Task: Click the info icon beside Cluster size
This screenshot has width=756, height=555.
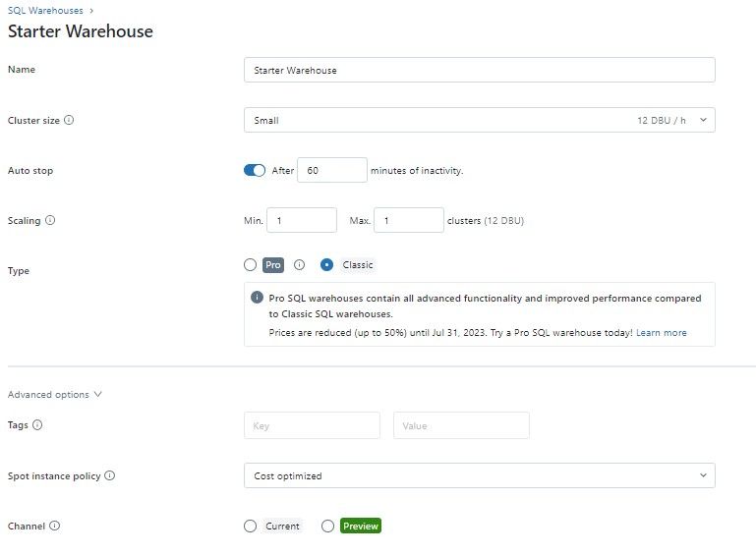Action: pyautogui.click(x=69, y=121)
